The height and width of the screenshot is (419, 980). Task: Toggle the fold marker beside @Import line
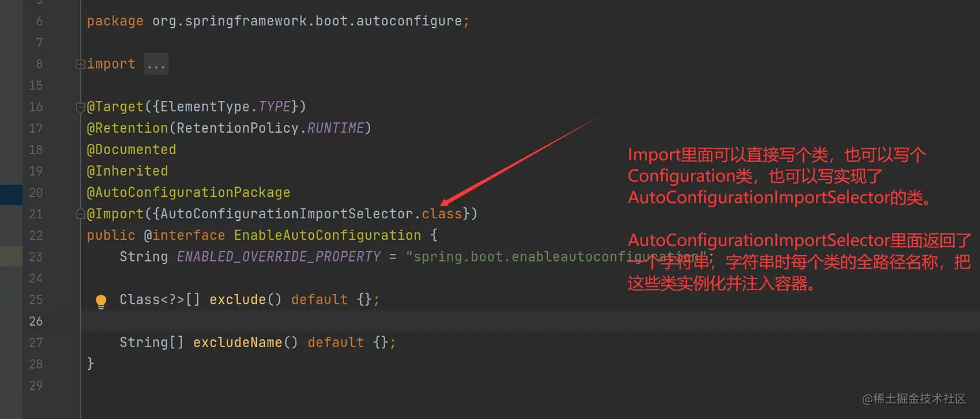coord(80,214)
